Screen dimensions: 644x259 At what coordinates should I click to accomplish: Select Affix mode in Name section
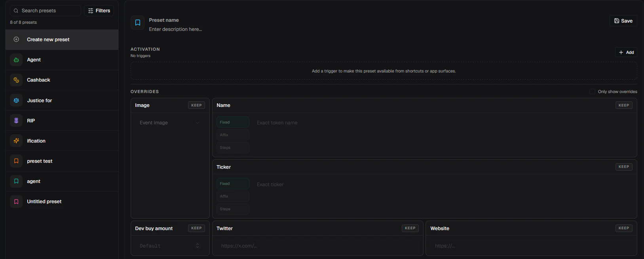pyautogui.click(x=233, y=135)
